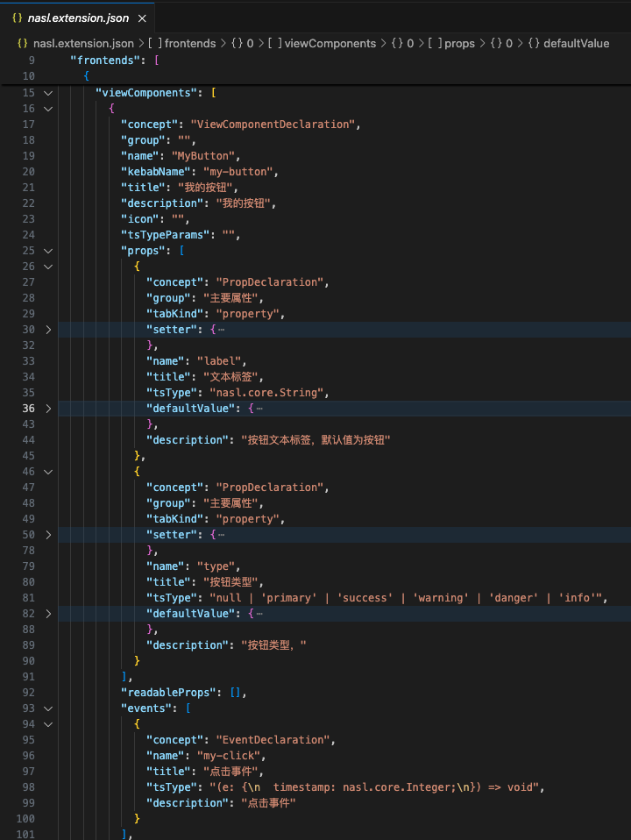Click line number 92 in gutter
This screenshot has width=631, height=840.
point(28,692)
